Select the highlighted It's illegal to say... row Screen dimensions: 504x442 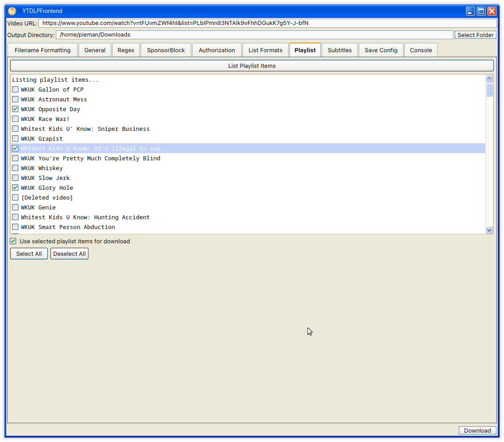[x=248, y=148]
